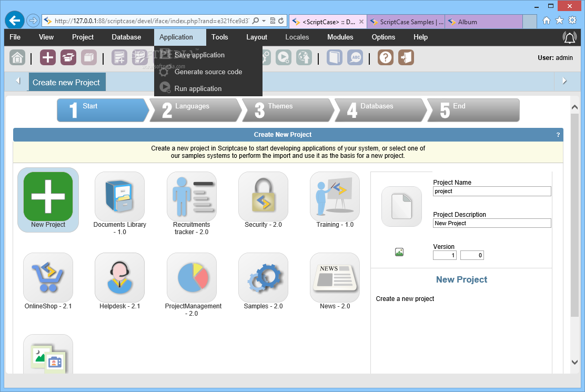Open the address bar search dropdown arrow

pos(264,21)
